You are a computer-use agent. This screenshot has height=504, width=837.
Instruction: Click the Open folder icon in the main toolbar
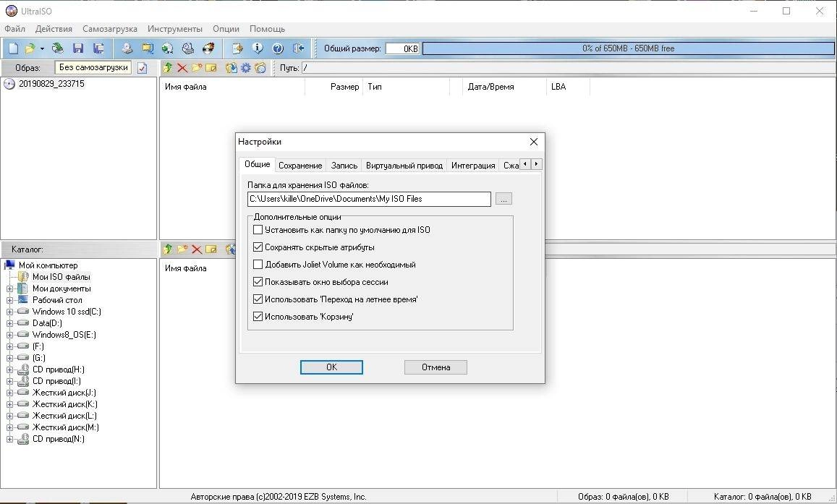click(30, 48)
